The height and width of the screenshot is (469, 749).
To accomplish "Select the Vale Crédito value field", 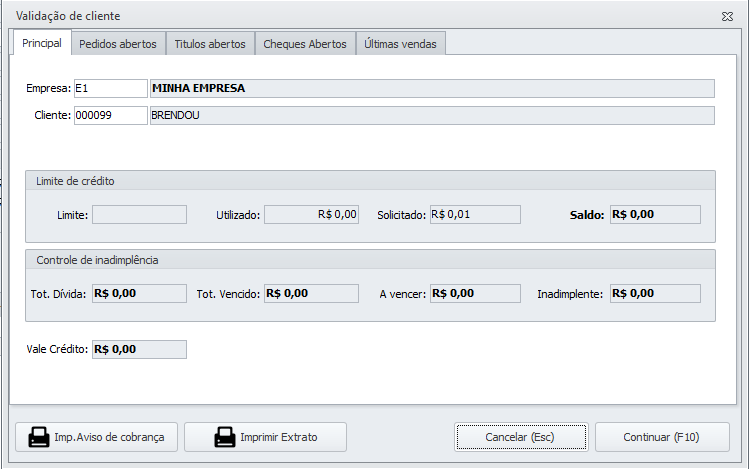I will [139, 349].
